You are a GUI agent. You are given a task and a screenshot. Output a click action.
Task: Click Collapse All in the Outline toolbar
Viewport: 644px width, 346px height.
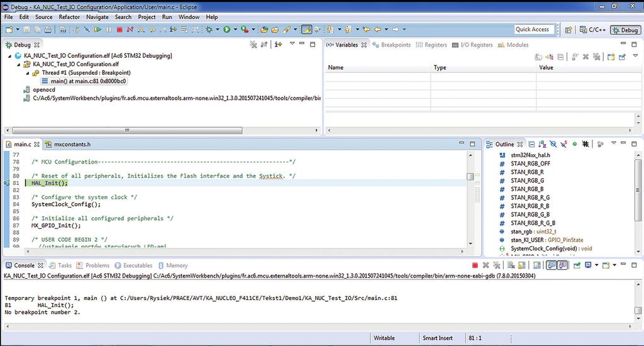[x=531, y=144]
